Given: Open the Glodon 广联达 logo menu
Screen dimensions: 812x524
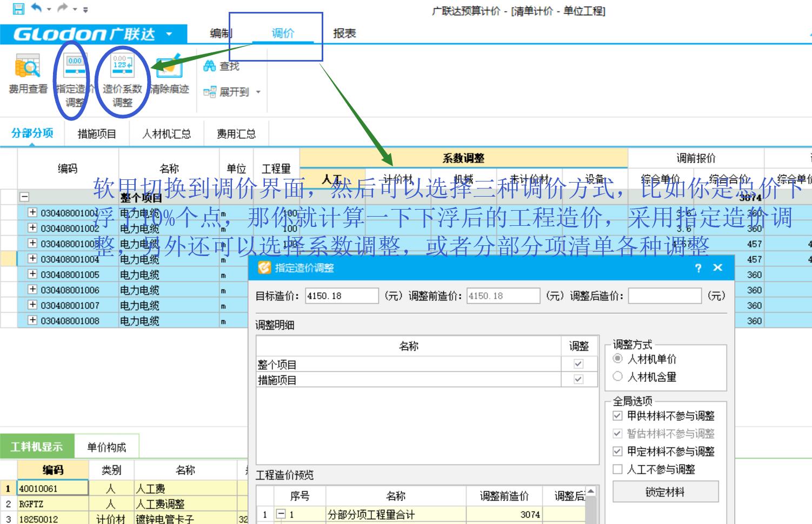Looking at the screenshot, I should pos(92,34).
